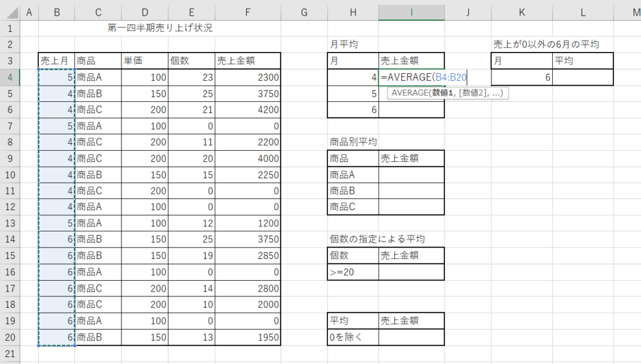Click the 売上月 header cell

pyautogui.click(x=56, y=61)
